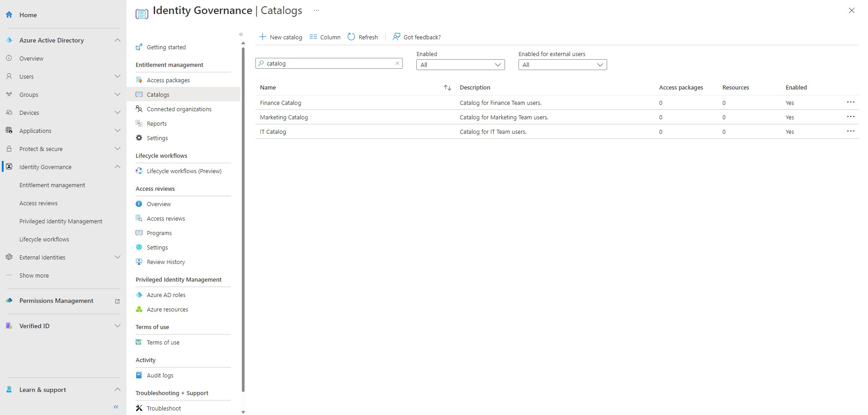
Task: Open the Review History icon
Action: click(139, 261)
